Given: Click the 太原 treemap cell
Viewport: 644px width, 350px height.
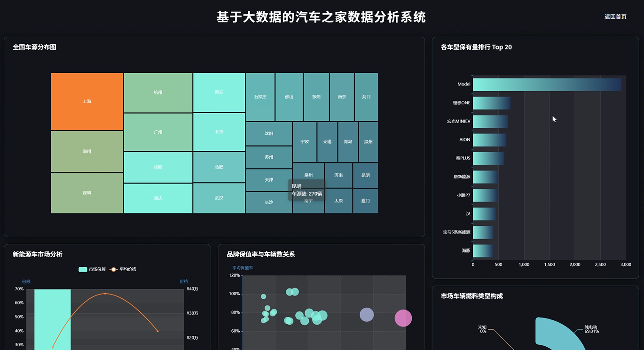Looking at the screenshot, I should click(x=338, y=201).
